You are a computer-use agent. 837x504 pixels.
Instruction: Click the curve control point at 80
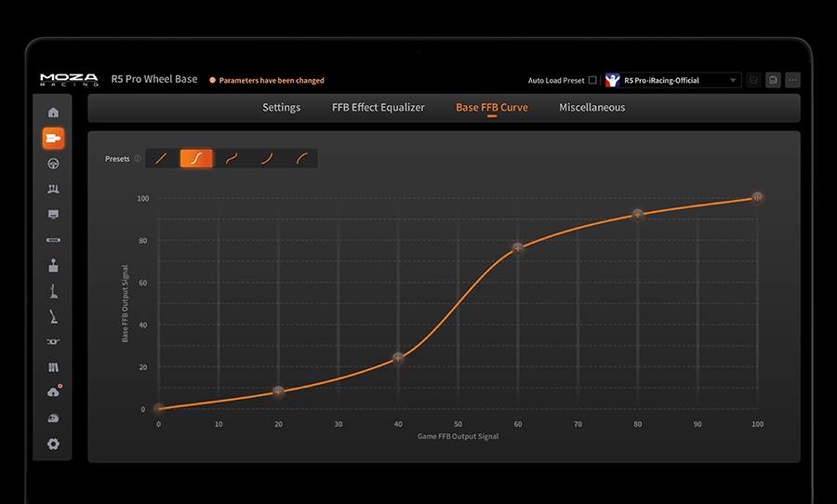pyautogui.click(x=637, y=215)
